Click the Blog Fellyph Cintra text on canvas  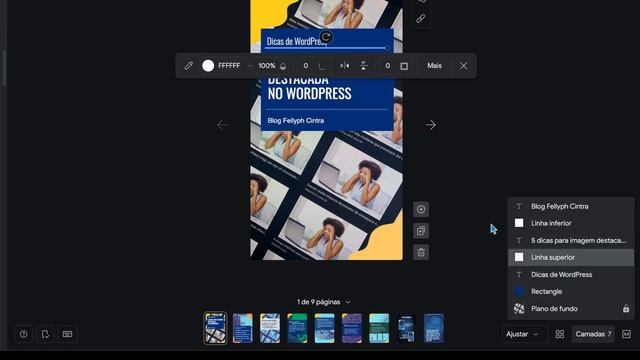296,121
